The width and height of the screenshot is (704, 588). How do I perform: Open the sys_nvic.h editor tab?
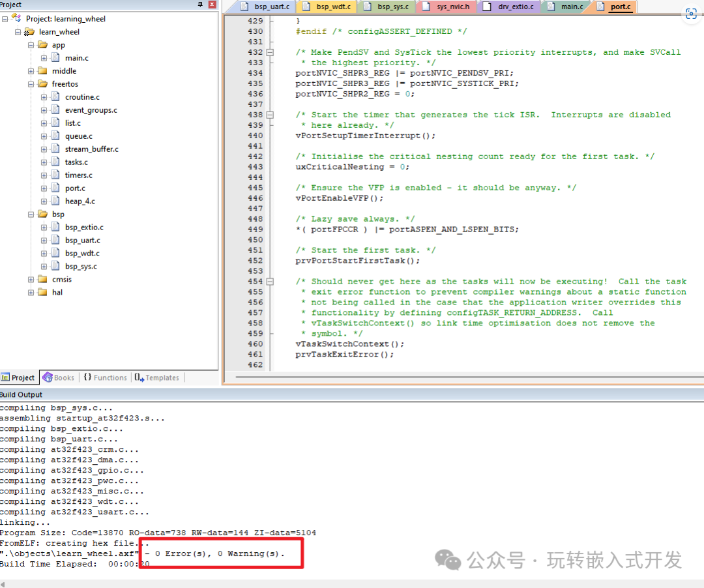click(x=450, y=7)
